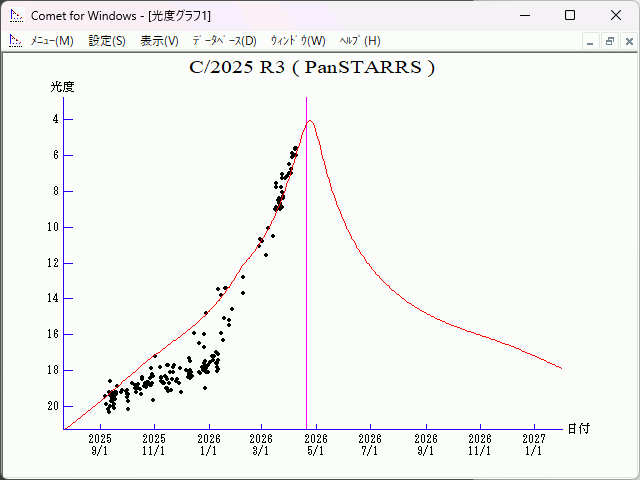This screenshot has height=480, width=640.
Task: Open the メニュー(M) menu
Action: 52,41
